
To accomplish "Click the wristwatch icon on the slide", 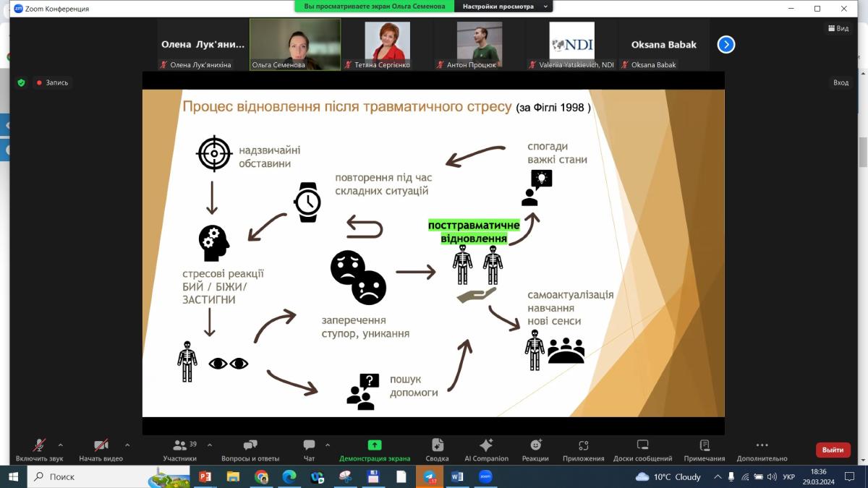I will coord(307,202).
